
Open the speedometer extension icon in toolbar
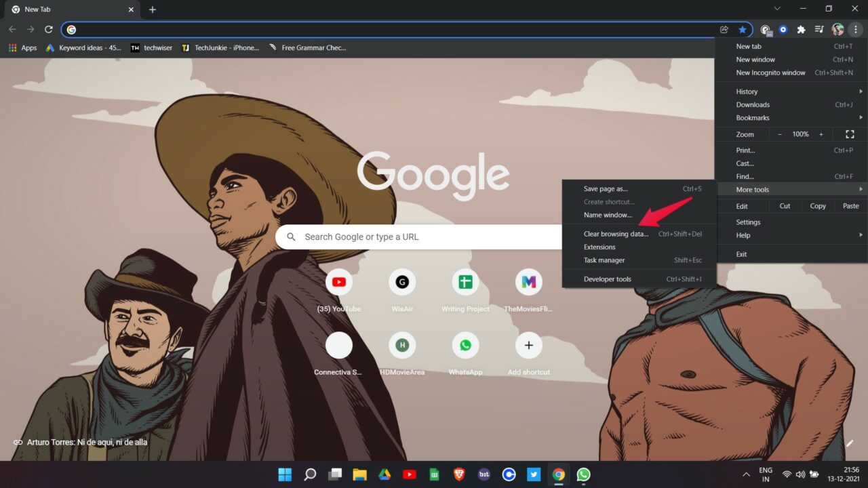[766, 30]
